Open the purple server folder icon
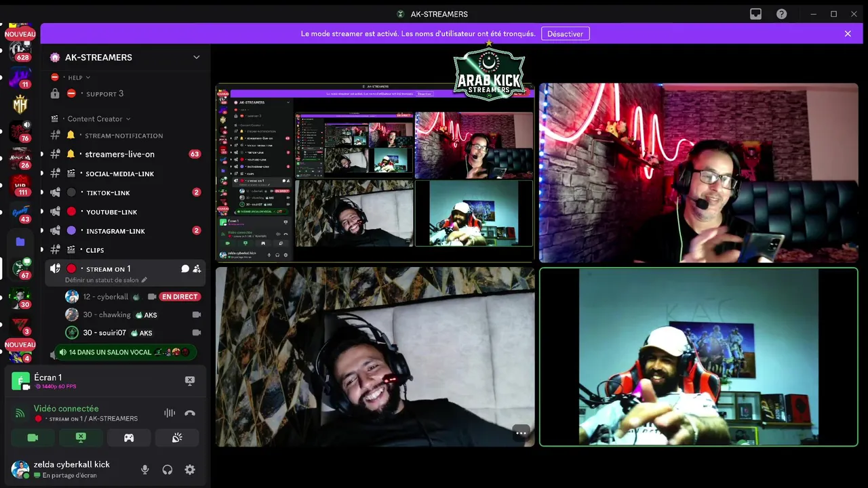Screen dimensions: 868x488 pyautogui.click(x=21, y=241)
